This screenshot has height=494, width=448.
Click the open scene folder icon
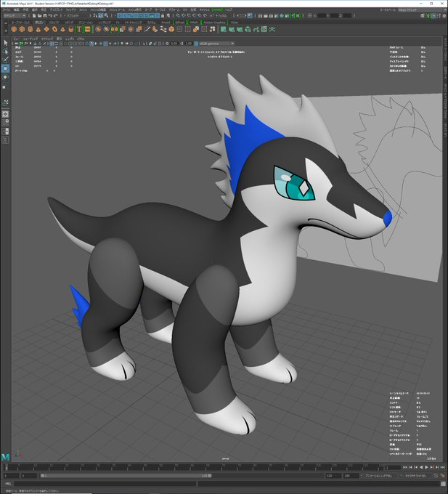click(x=39, y=15)
